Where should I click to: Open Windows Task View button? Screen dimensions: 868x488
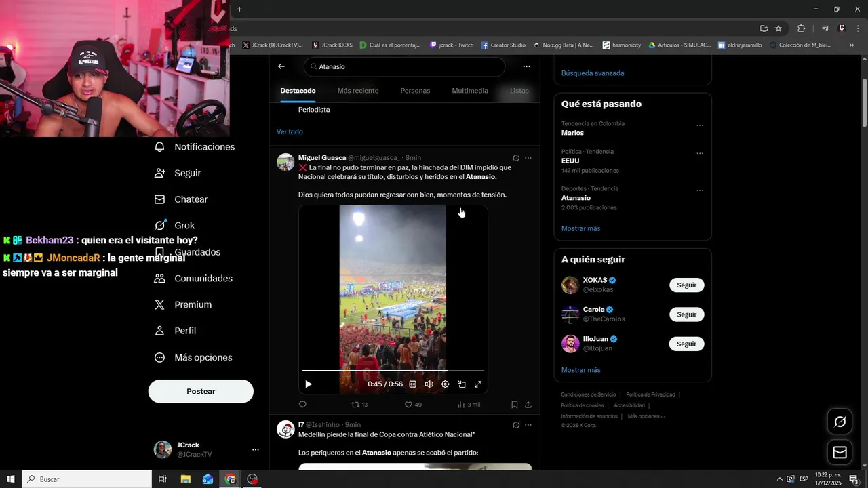163,479
